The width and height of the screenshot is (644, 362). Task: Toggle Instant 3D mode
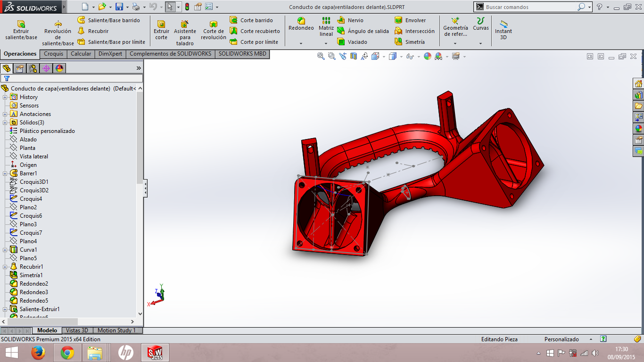pos(504,30)
